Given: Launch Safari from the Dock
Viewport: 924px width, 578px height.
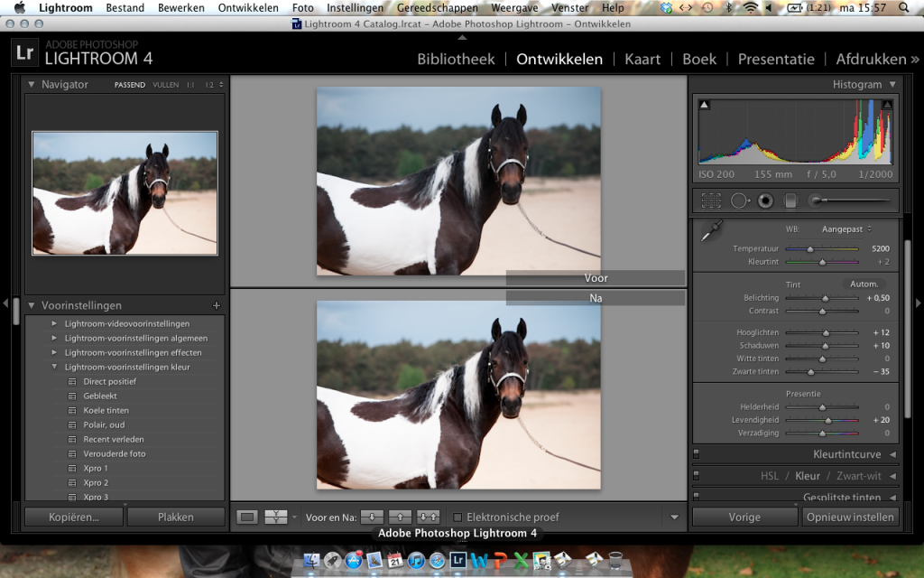Looking at the screenshot, I should (x=438, y=560).
